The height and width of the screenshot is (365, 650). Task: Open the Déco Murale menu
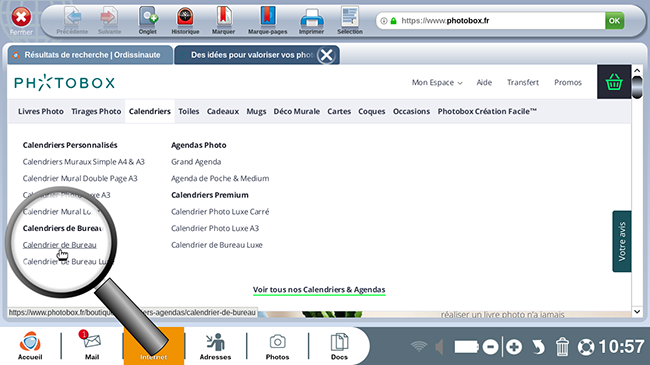pos(296,111)
